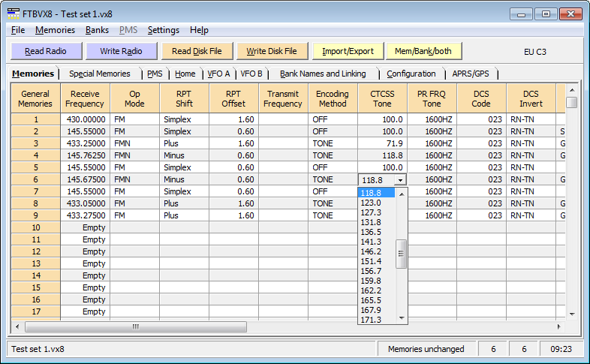Click the FTBVX8 application icon in title bar
Viewport: 590px width, 364px height.
[x=14, y=14]
